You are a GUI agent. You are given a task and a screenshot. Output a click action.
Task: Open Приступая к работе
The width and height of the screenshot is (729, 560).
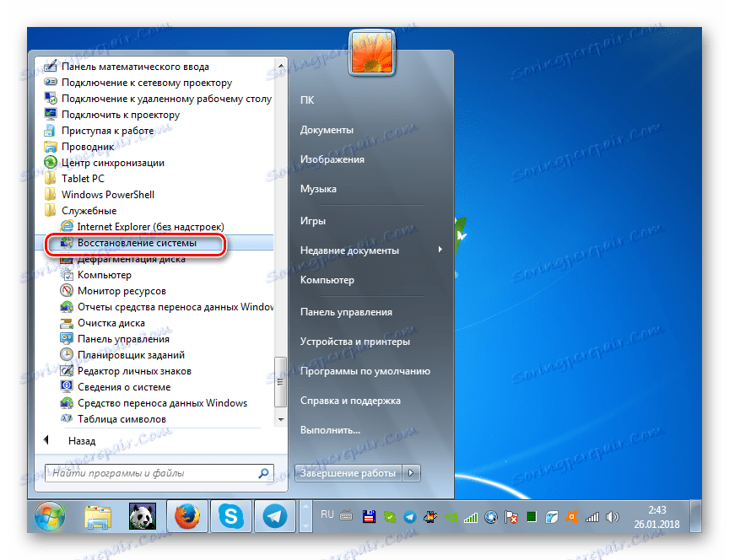point(99,131)
